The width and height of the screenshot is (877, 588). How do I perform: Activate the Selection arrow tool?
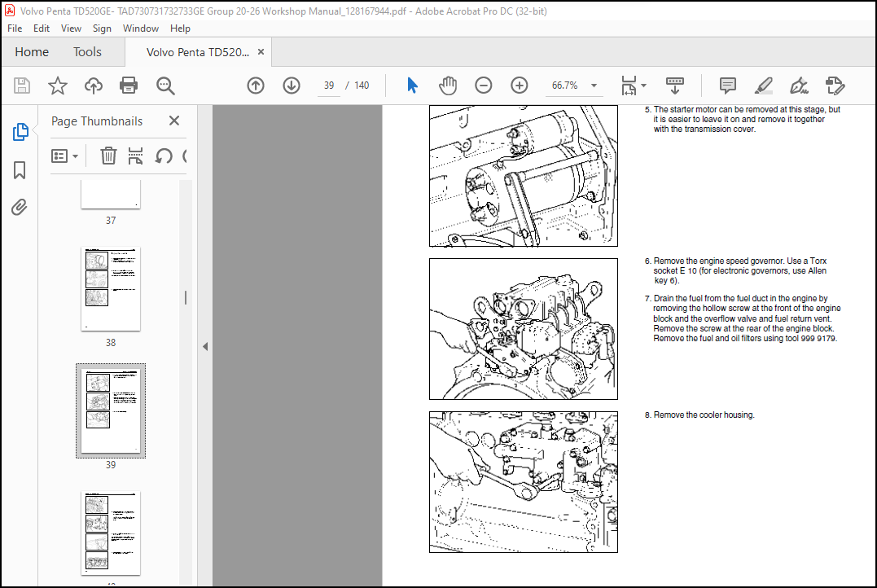pyautogui.click(x=412, y=86)
